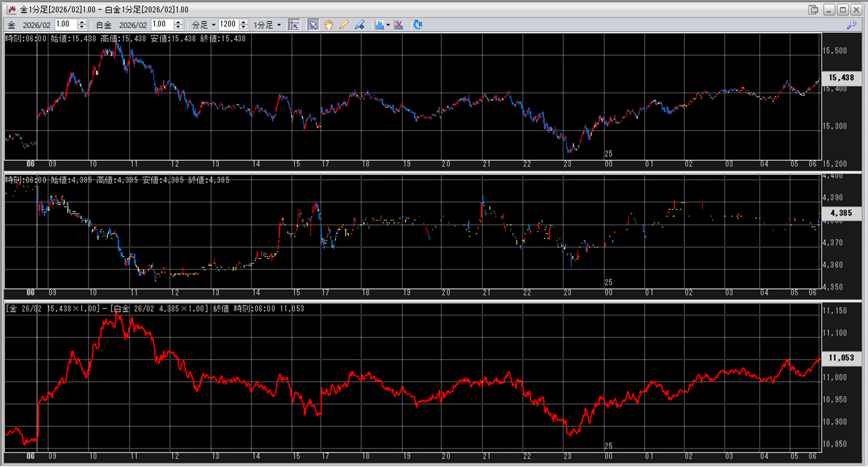Toggle the crosshair data display button
The image size is (868, 467).
coord(294,25)
